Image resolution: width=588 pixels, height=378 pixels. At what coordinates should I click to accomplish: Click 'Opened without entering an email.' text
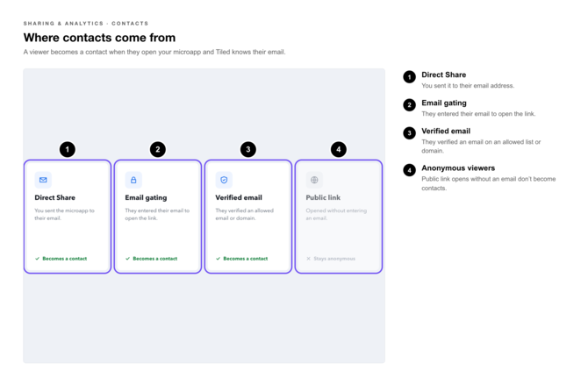point(336,214)
